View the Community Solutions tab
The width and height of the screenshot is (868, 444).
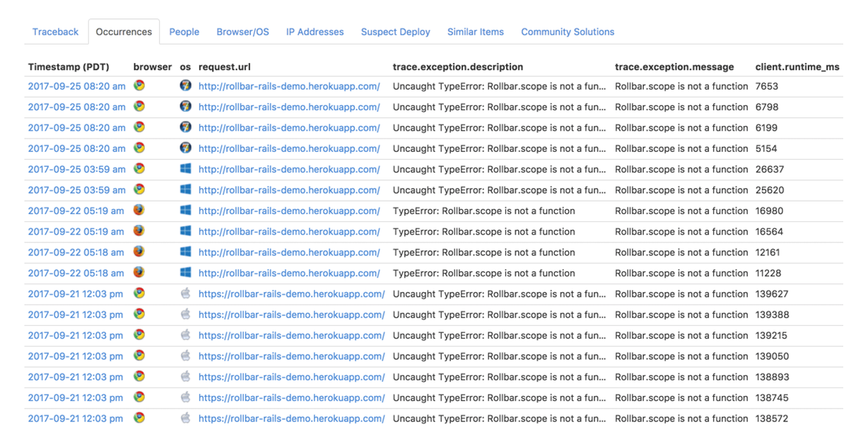coord(567,32)
